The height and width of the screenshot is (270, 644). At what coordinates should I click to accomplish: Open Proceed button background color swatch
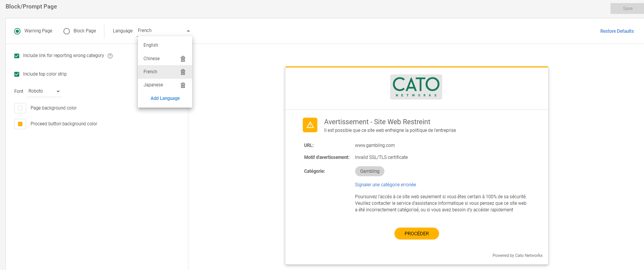click(x=20, y=124)
